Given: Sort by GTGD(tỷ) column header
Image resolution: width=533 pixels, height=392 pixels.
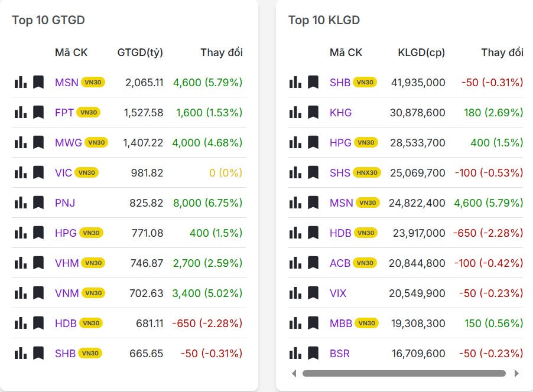Looking at the screenshot, I should tap(140, 53).
